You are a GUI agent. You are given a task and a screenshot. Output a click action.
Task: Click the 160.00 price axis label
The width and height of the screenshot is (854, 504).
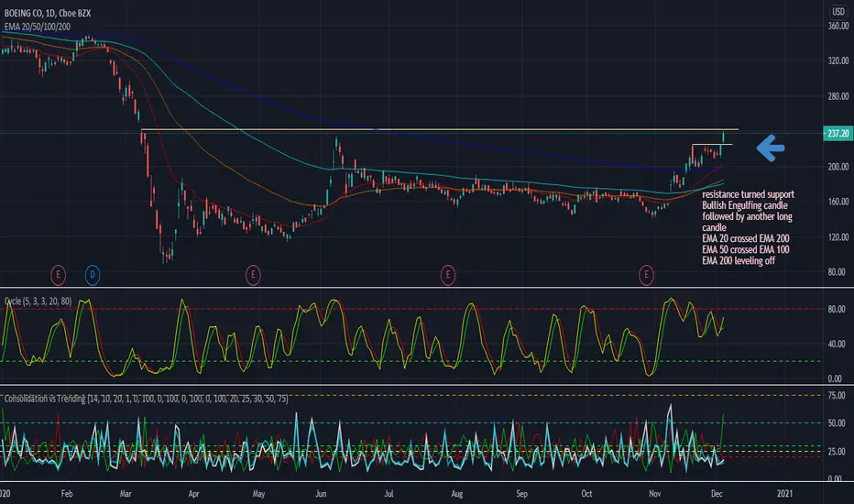pyautogui.click(x=838, y=202)
